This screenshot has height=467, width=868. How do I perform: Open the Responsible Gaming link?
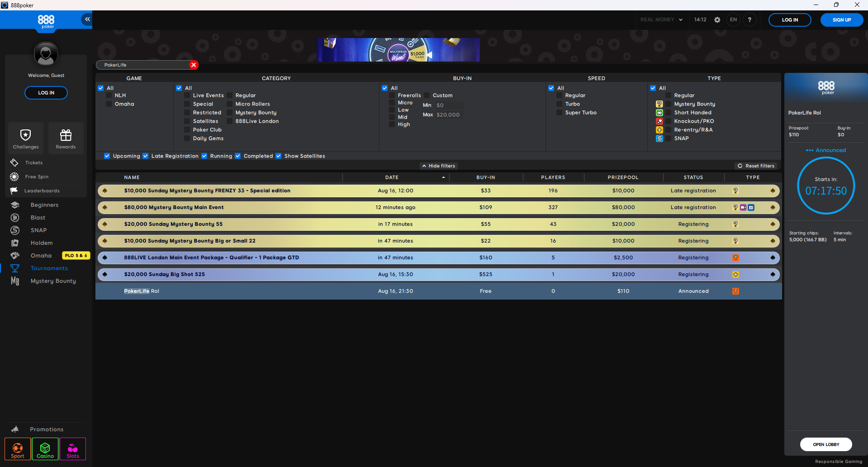click(x=839, y=462)
